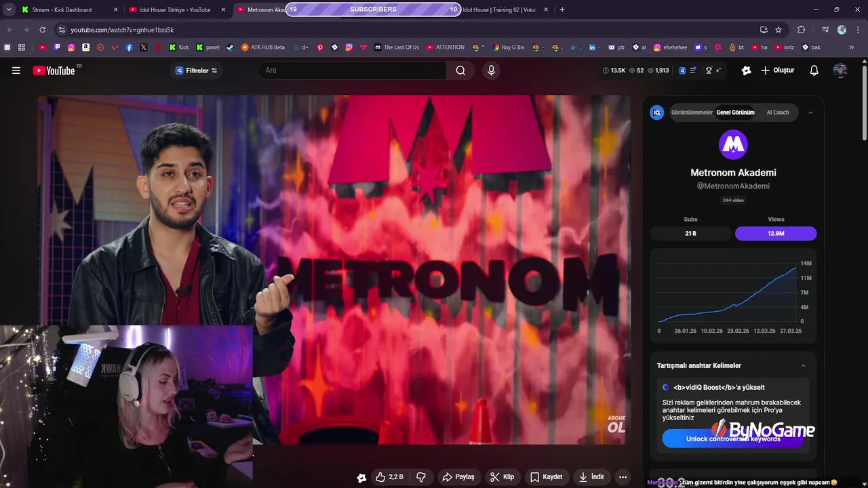Click the youtube.com URL address bar
Viewport: 868px width, 488px height.
point(407,30)
